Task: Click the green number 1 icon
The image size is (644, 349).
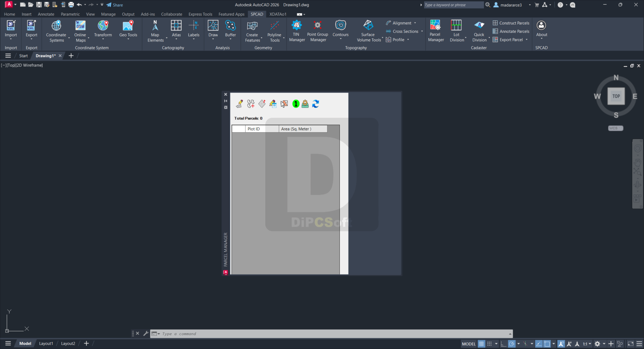Action: coord(296,104)
